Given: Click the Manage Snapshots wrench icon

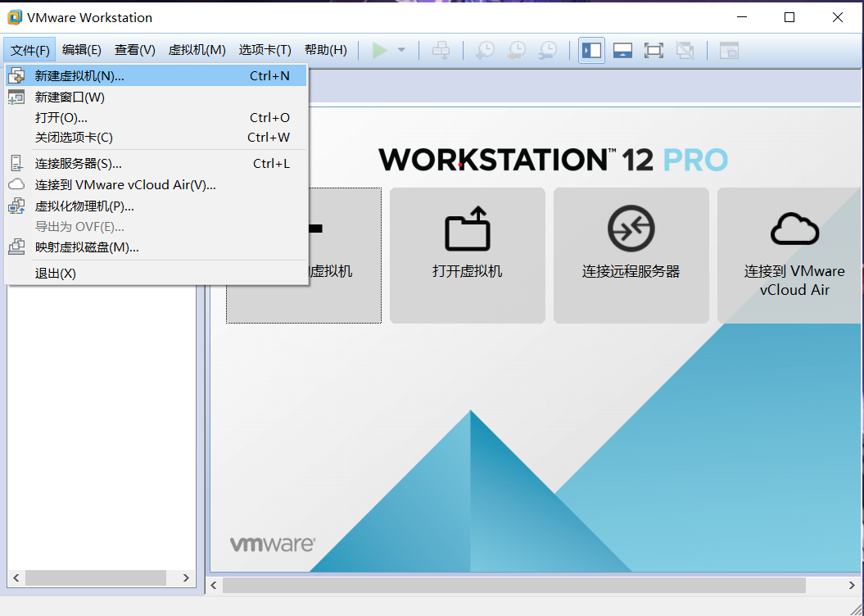Looking at the screenshot, I should point(548,50).
